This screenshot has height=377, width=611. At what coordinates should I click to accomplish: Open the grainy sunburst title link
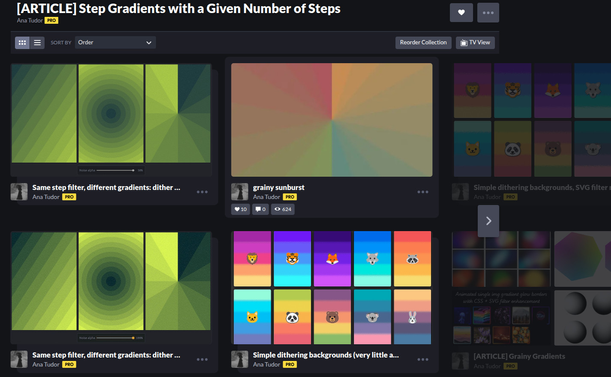coord(279,188)
